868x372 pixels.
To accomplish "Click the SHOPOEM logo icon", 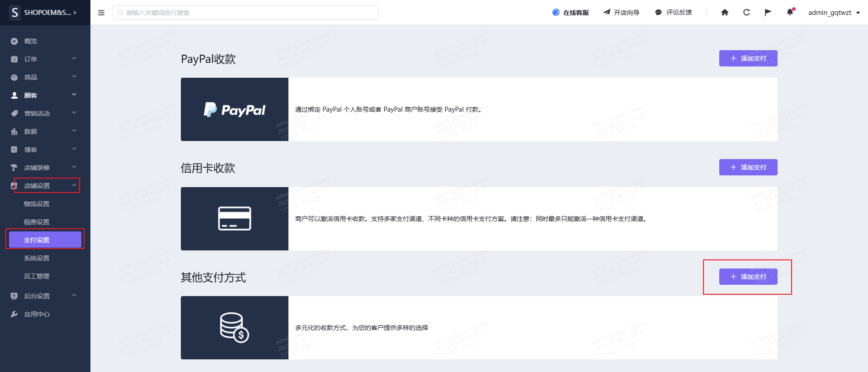I will click(15, 13).
